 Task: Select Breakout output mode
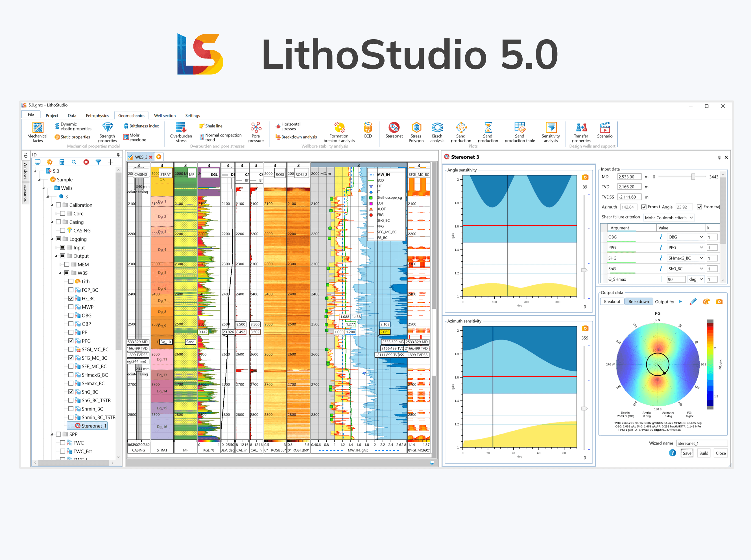[612, 302]
